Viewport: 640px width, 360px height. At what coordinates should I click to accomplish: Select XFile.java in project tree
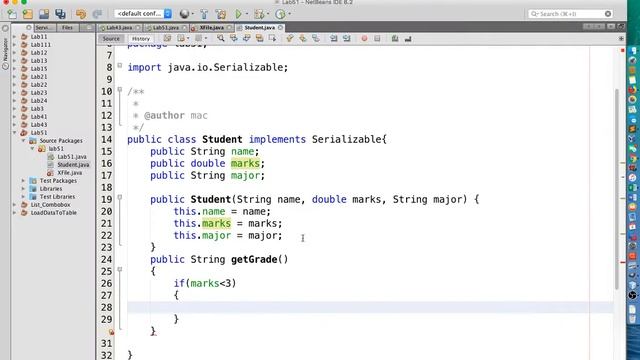click(70, 173)
